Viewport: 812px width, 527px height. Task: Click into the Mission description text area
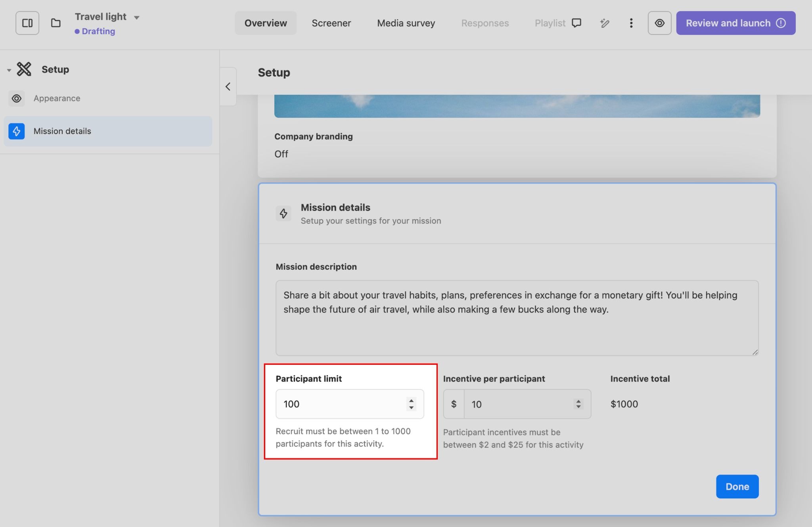[x=517, y=318]
